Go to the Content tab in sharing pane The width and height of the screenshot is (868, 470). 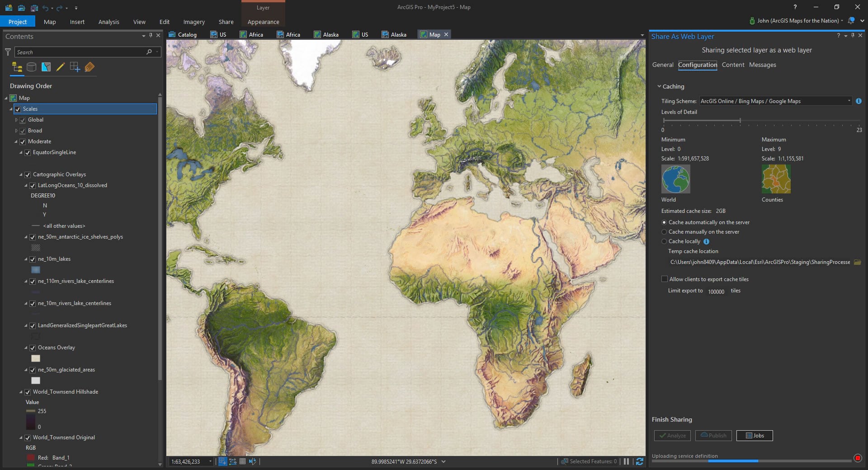pos(733,65)
